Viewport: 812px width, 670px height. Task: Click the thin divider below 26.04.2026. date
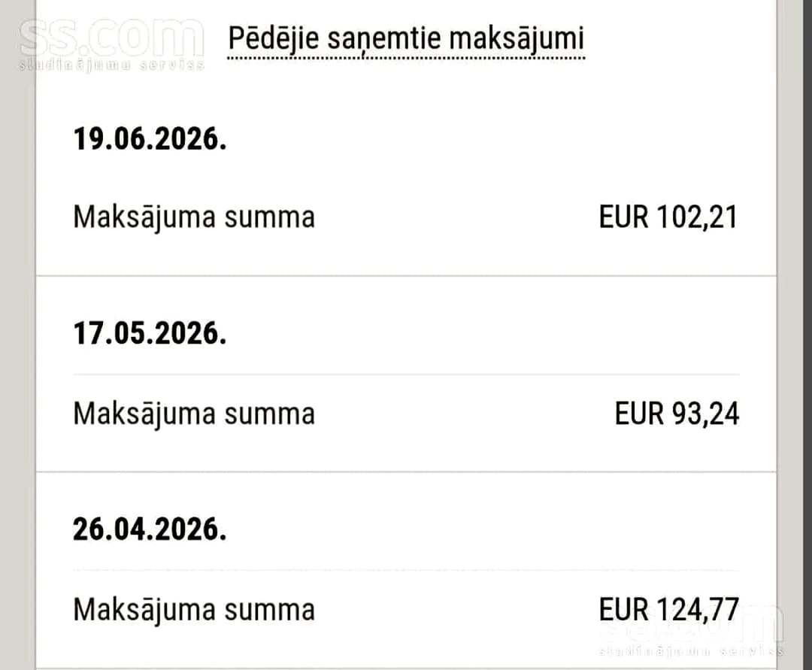(407, 570)
